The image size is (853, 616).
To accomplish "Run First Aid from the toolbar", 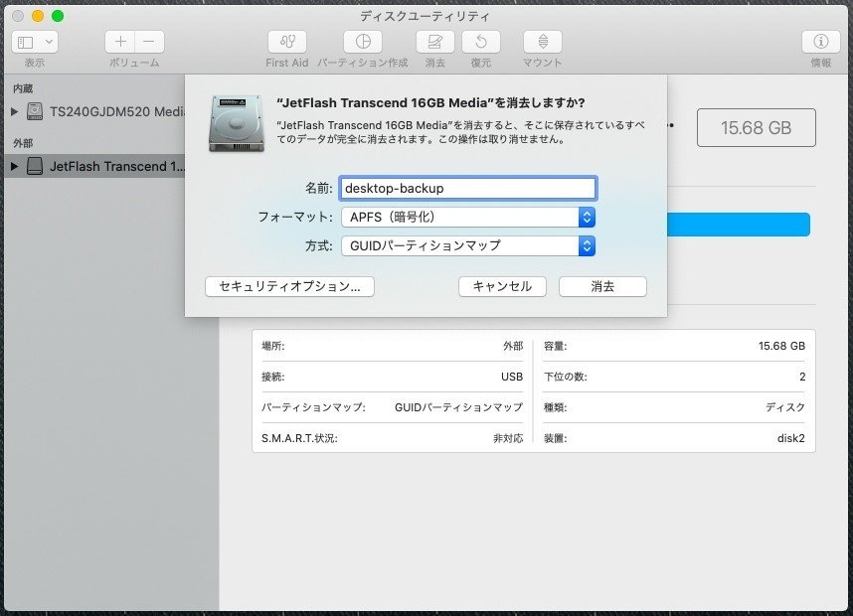I will pos(287,42).
